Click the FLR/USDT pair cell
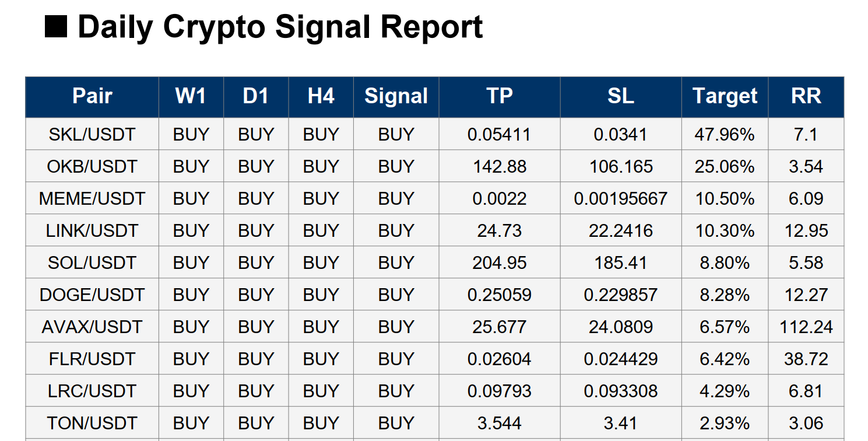868x441 pixels. (92, 359)
